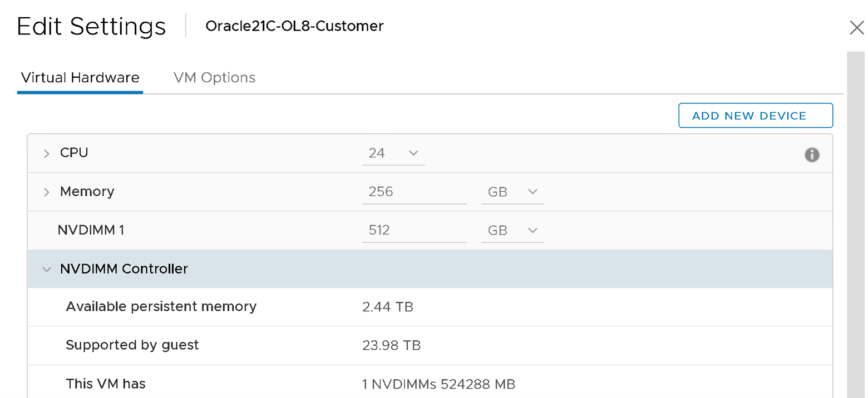Click the ADD NEW DEVICE button

[755, 116]
